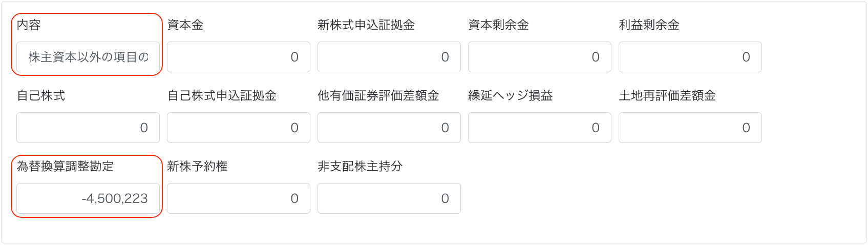The image size is (868, 245).
Task: Click the 内容 field label
Action: 29,25
